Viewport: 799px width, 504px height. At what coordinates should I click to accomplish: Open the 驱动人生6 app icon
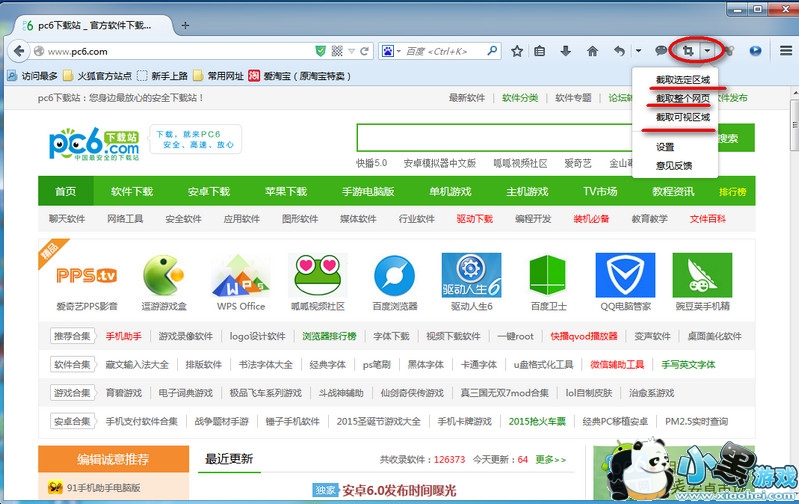pos(471,276)
